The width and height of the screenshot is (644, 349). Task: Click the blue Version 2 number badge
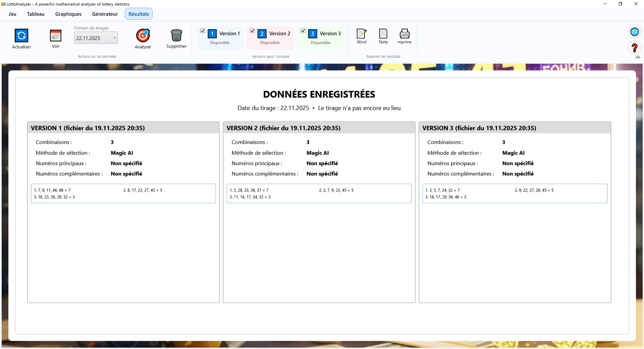(262, 34)
